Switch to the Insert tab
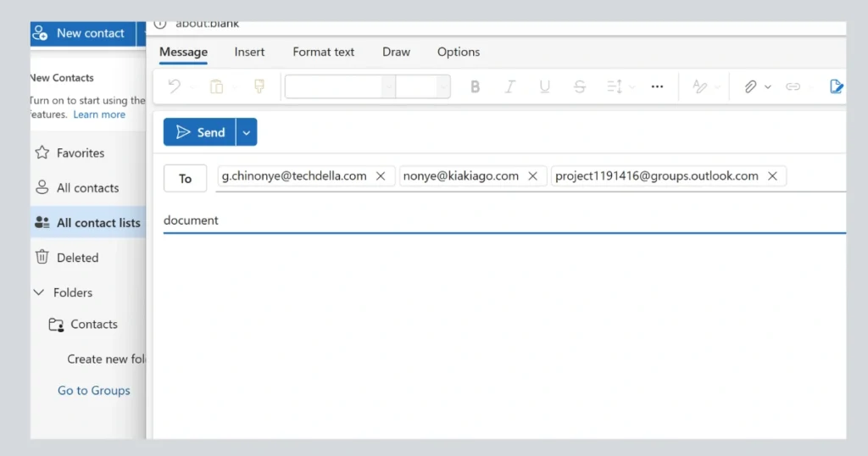Image resolution: width=868 pixels, height=456 pixels. coord(249,52)
